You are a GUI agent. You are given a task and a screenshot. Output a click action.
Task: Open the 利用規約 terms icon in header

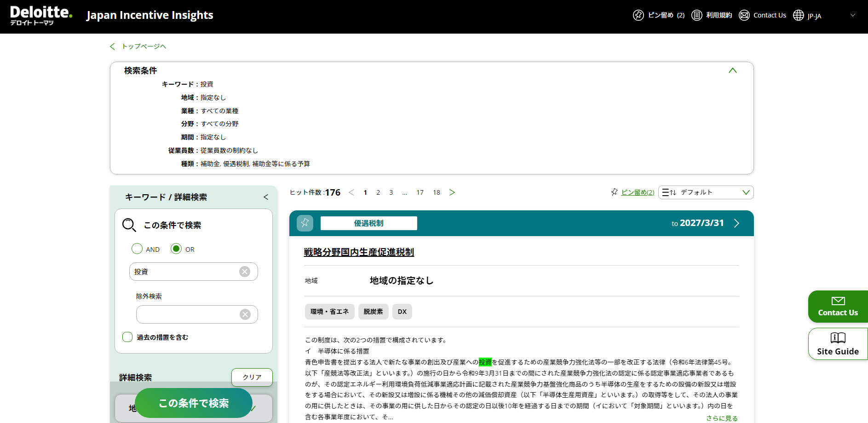coord(697,15)
